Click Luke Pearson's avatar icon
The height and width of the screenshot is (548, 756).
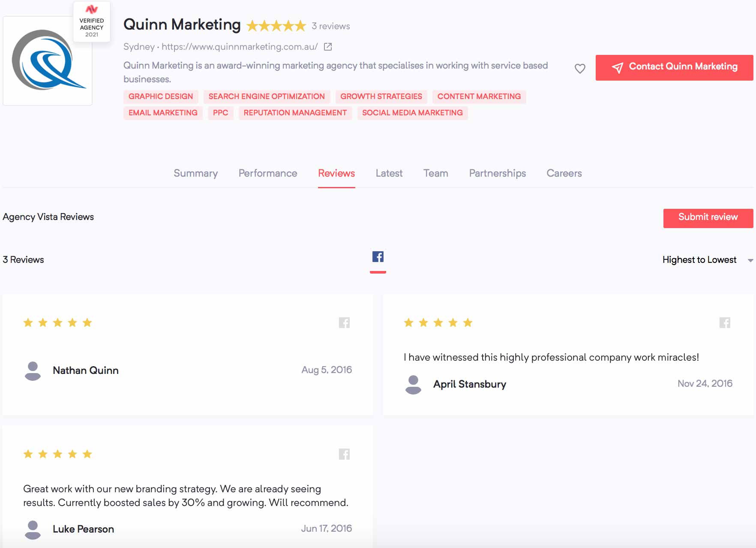(x=33, y=530)
